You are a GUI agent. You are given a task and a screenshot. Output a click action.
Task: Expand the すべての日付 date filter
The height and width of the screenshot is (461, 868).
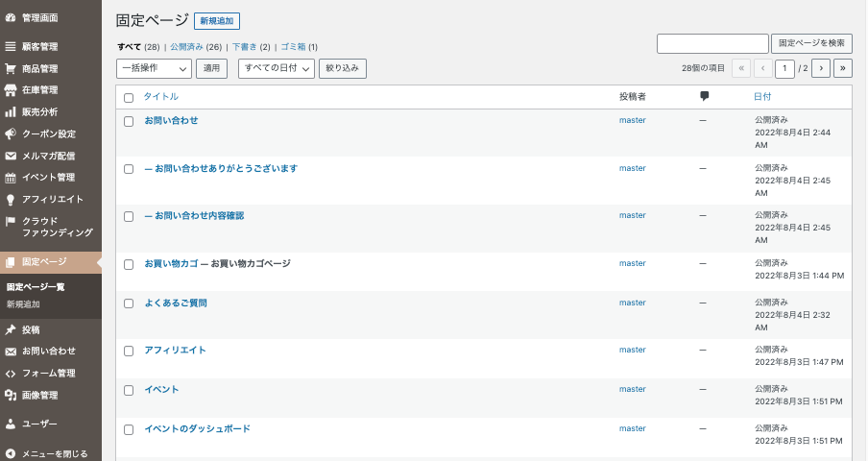(277, 68)
